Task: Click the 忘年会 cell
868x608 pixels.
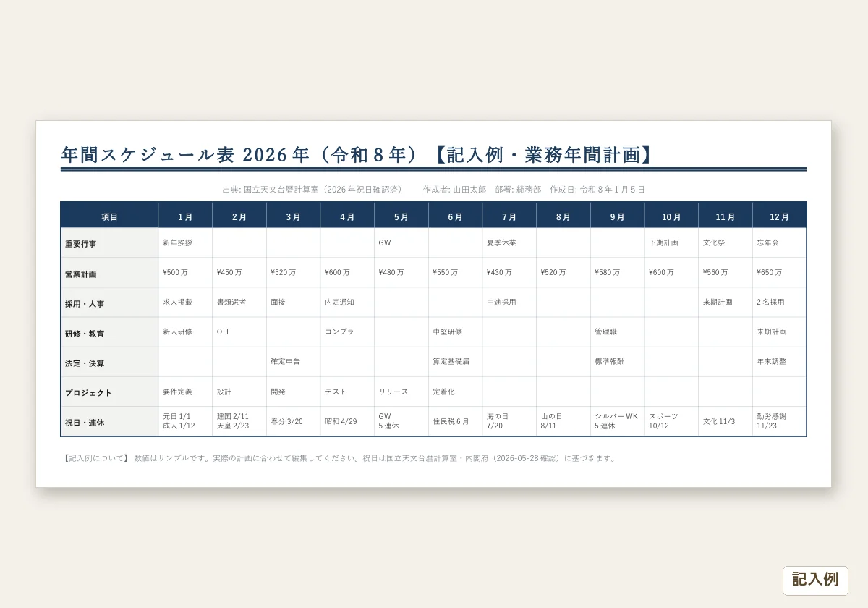Action: pos(779,243)
